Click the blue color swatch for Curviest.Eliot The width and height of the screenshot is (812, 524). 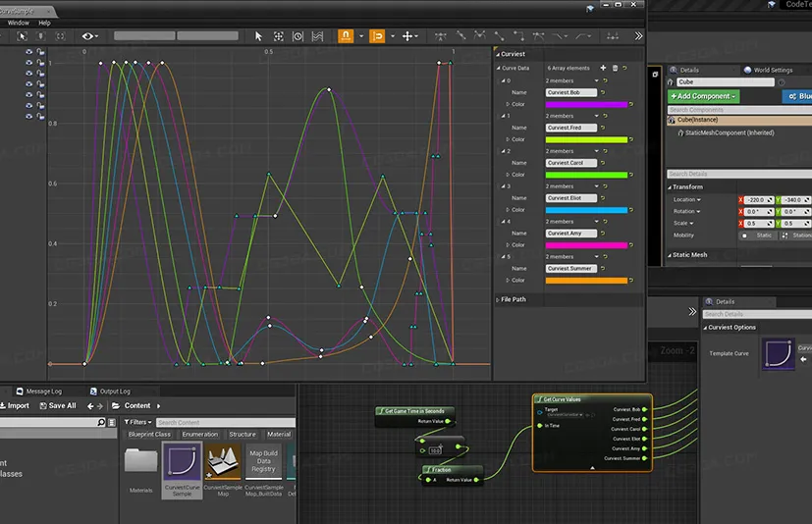pyautogui.click(x=586, y=210)
